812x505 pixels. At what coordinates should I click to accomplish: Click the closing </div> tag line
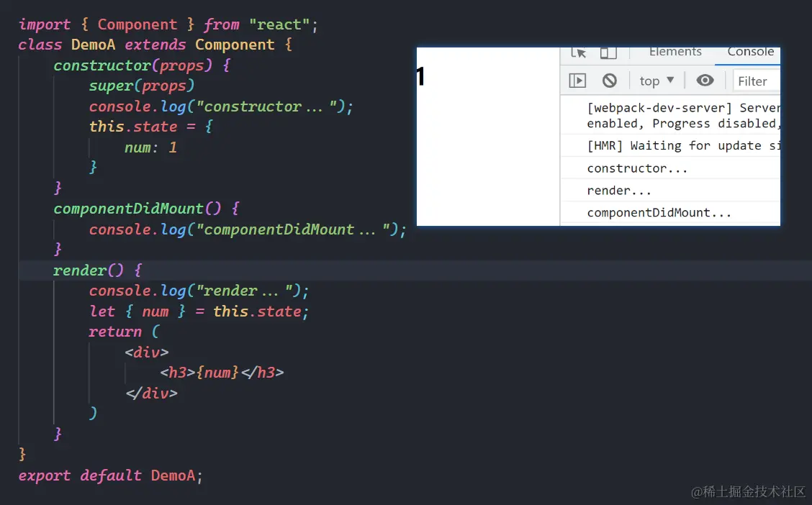click(151, 393)
